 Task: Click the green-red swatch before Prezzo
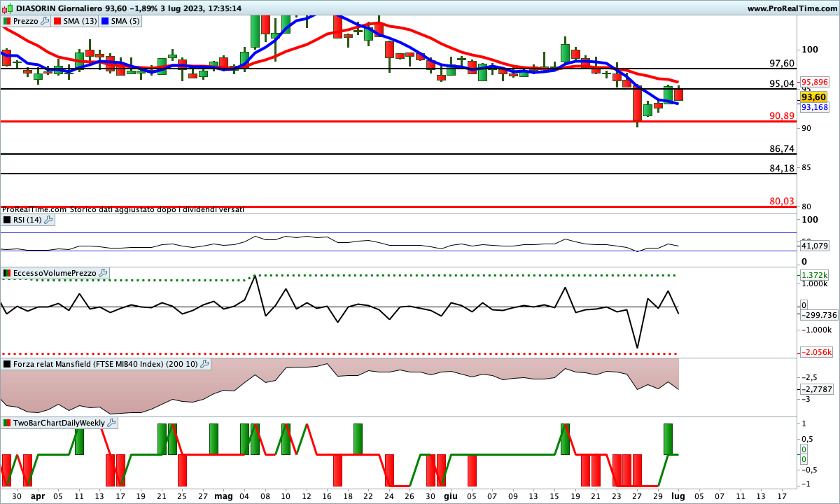point(7,21)
